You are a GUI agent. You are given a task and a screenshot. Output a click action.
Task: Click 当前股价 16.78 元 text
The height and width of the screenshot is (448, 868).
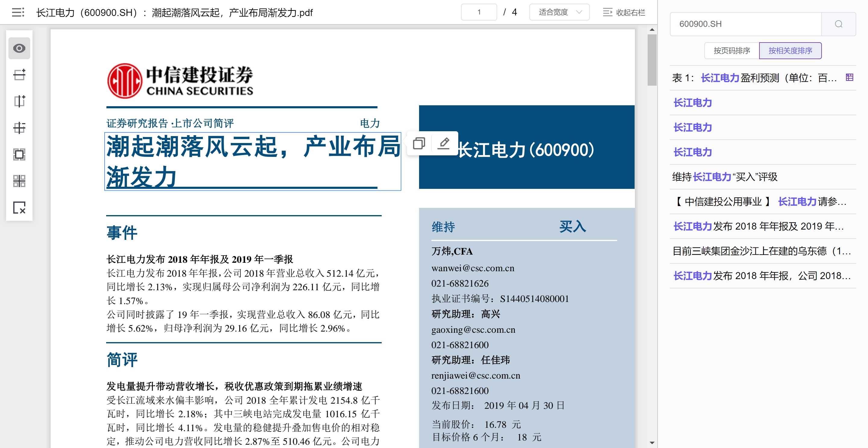[476, 424]
